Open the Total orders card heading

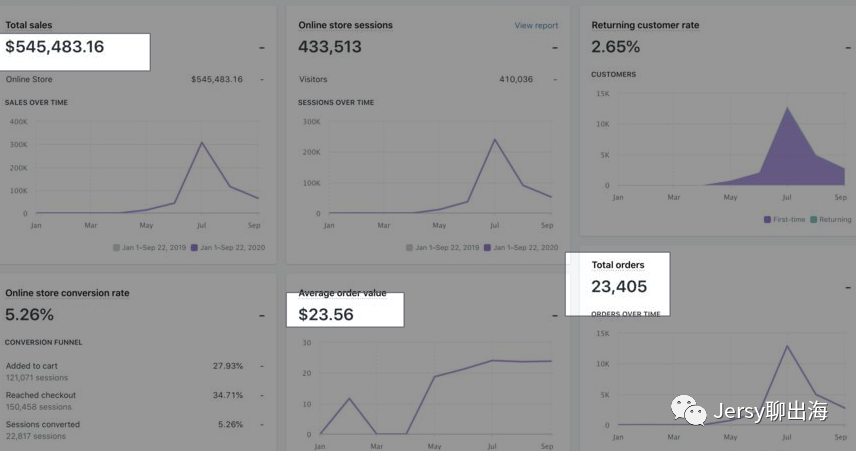[618, 265]
